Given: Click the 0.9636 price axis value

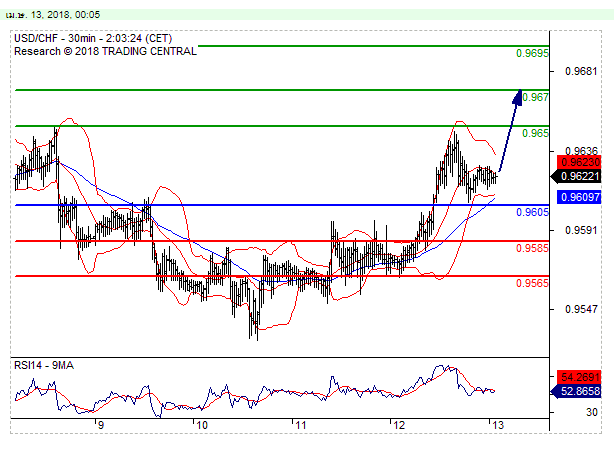Looking at the screenshot, I should 581,151.
